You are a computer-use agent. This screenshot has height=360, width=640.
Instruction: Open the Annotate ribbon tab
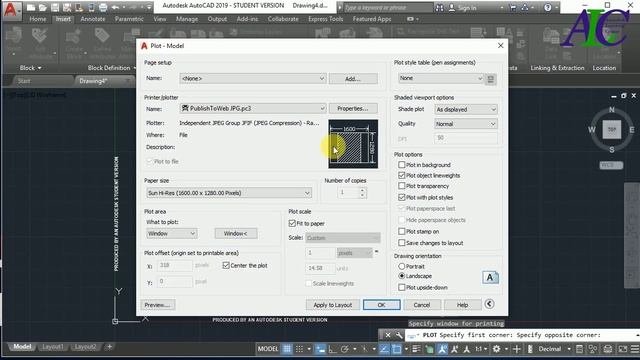click(x=93, y=19)
